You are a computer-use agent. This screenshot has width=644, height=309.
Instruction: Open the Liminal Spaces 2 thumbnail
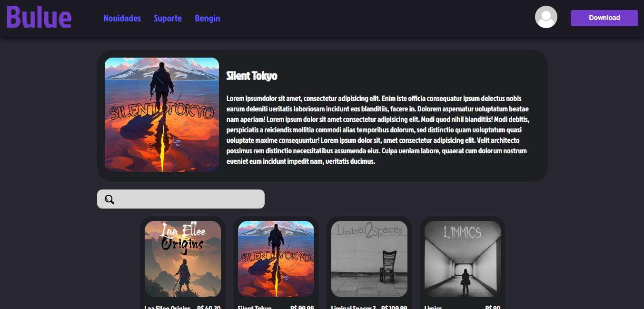pyautogui.click(x=369, y=259)
